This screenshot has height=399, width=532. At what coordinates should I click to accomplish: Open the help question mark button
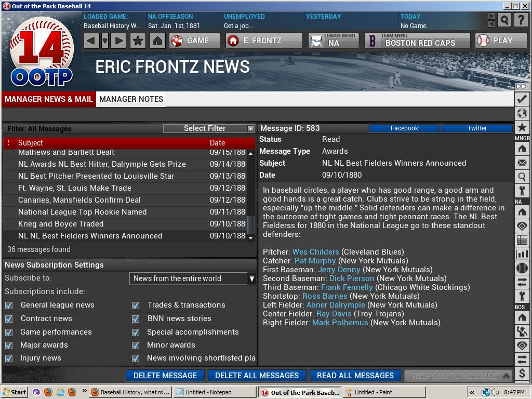tap(521, 20)
